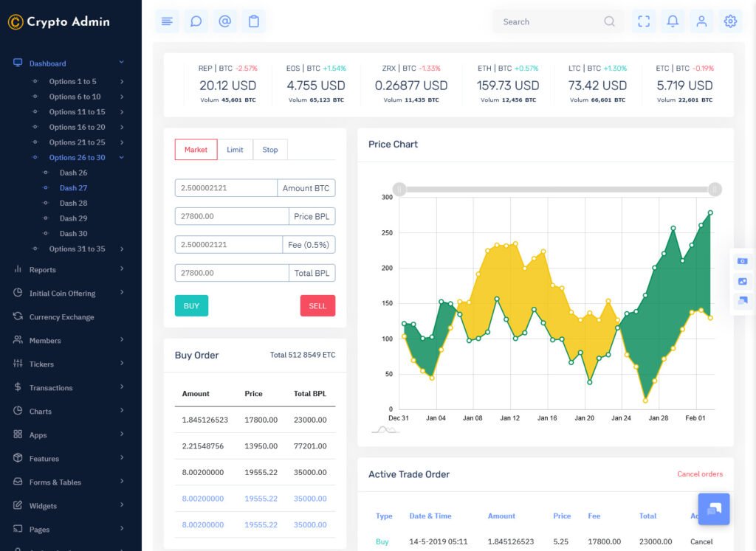Image resolution: width=756 pixels, height=551 pixels.
Task: Open Dash 28 in sidebar
Action: (73, 204)
